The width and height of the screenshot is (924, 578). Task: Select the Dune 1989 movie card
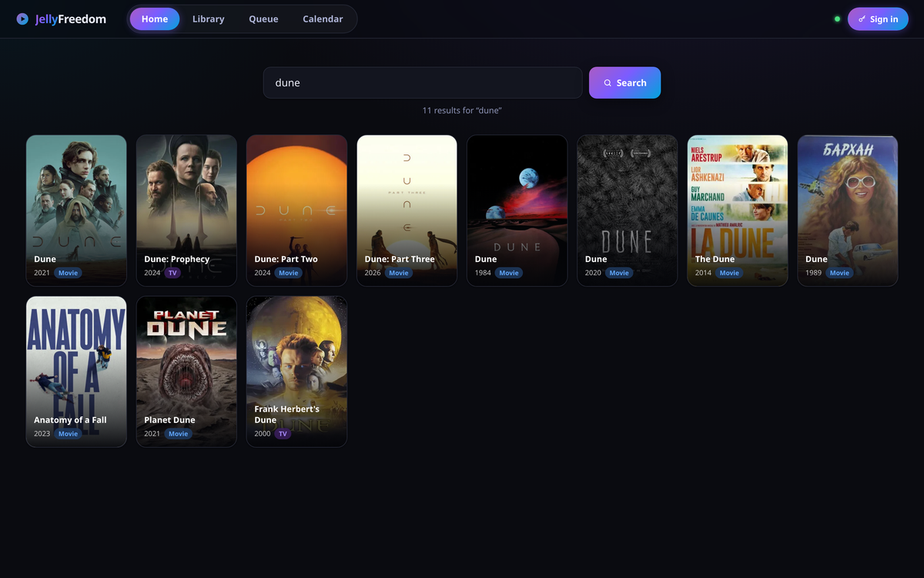pyautogui.click(x=847, y=210)
